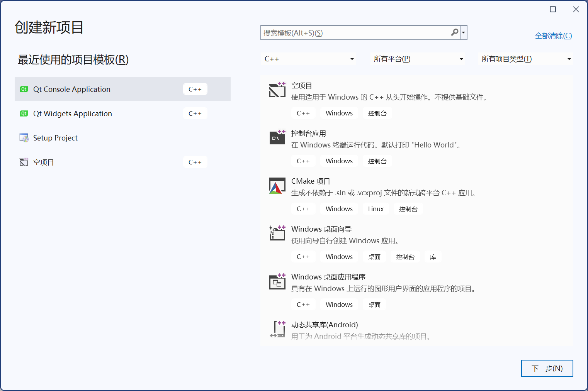Click the Setup Project installer icon
588x391 pixels.
[x=24, y=138]
